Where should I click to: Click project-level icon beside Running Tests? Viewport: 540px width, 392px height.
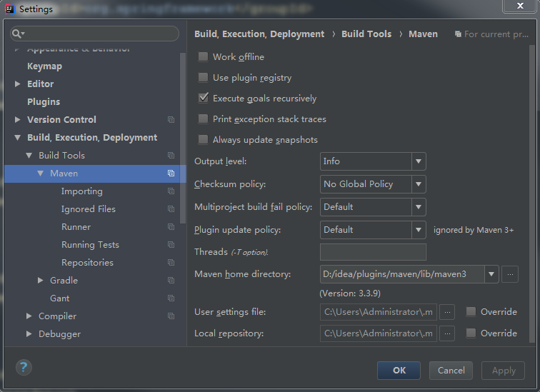(x=171, y=245)
